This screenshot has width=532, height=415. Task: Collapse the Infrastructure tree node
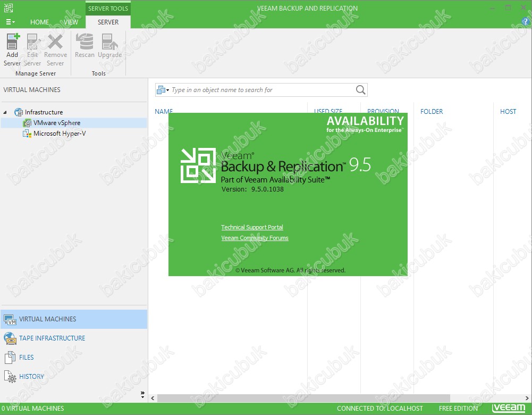click(x=5, y=112)
